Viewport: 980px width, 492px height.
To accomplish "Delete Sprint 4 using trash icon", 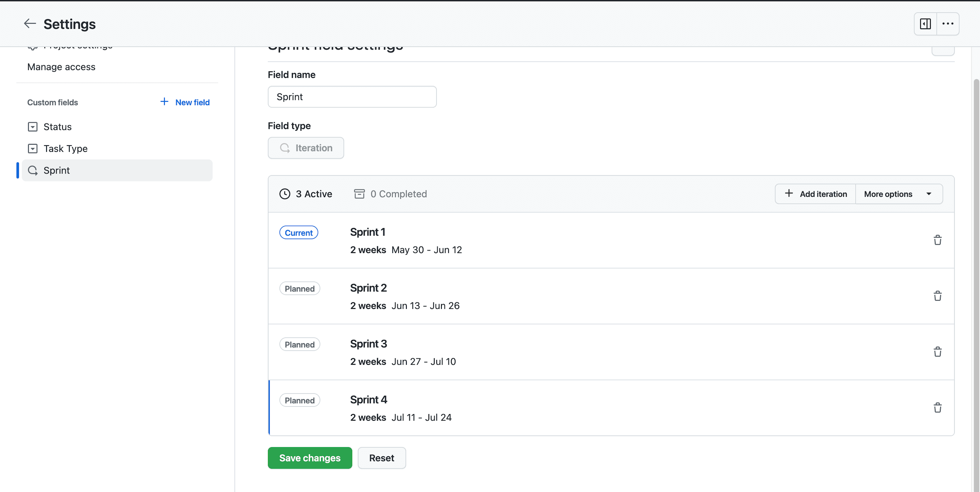I will tap(937, 407).
